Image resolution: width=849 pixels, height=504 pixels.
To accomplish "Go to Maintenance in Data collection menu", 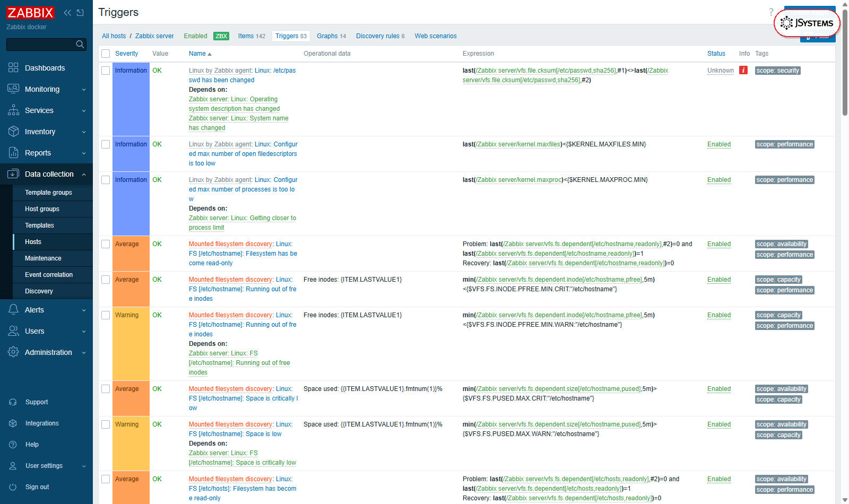I will 43,258.
